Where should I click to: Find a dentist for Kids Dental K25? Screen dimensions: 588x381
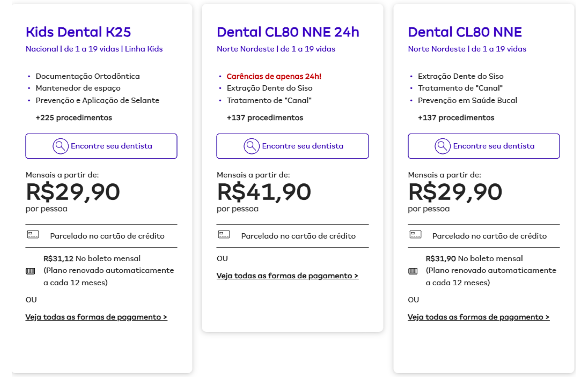coord(101,146)
